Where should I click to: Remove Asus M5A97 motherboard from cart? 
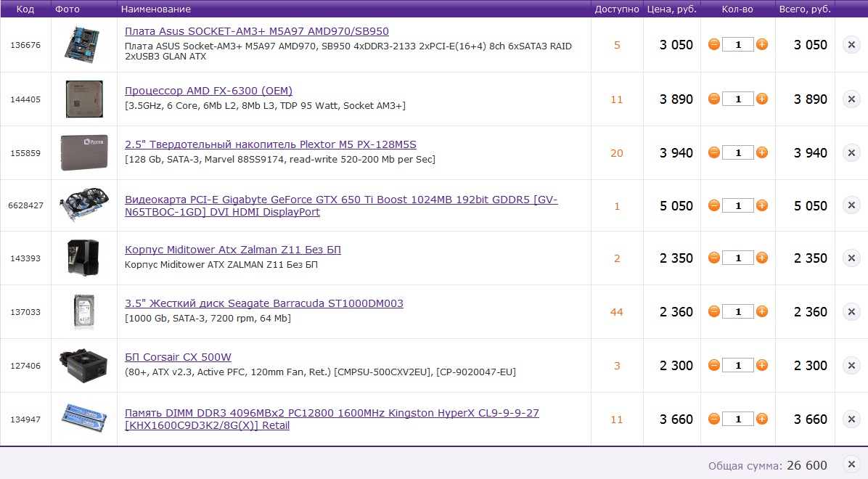click(x=851, y=45)
